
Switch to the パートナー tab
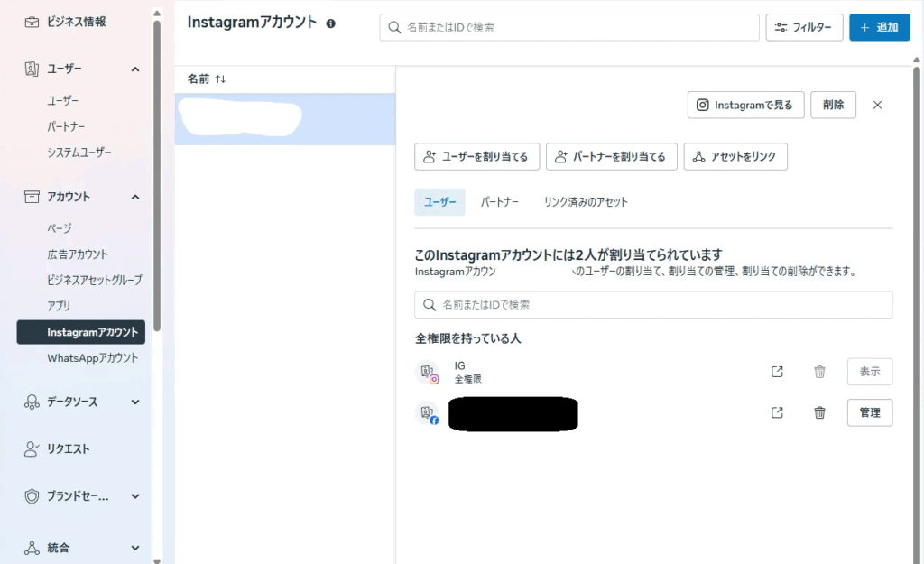click(499, 202)
